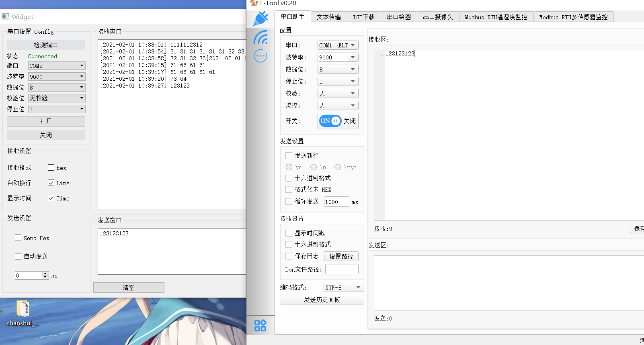This screenshot has height=345, width=644.
Task: Toggle the ON serial port switch in E-Tool
Action: (330, 121)
